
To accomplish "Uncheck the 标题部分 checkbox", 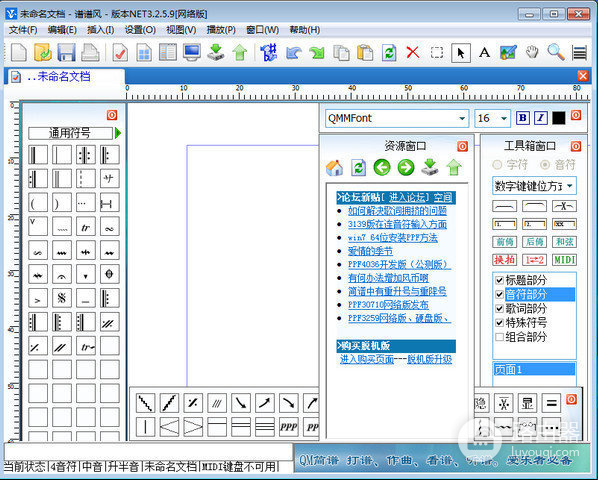I will click(499, 280).
